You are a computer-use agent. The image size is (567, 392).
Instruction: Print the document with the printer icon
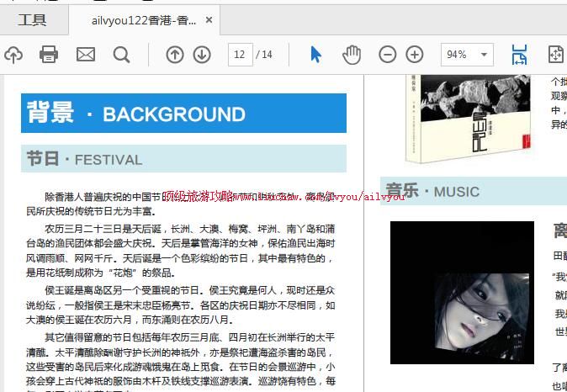49,55
